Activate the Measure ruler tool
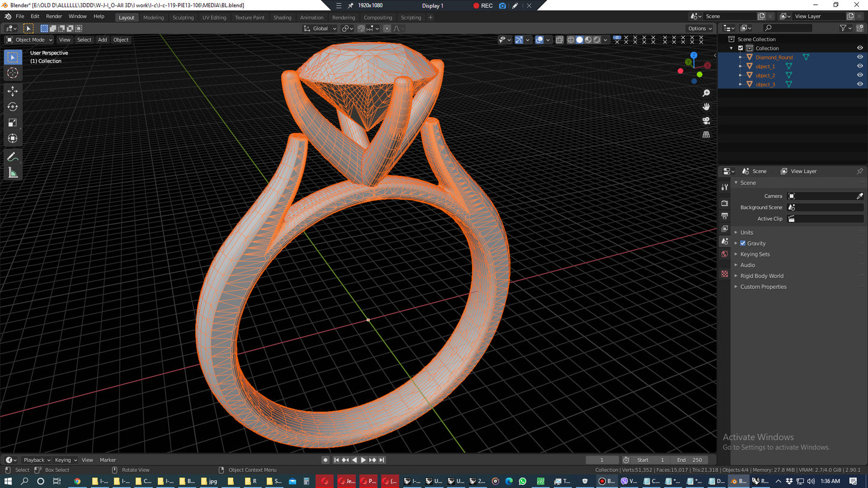Image resolution: width=868 pixels, height=488 pixels. click(13, 173)
